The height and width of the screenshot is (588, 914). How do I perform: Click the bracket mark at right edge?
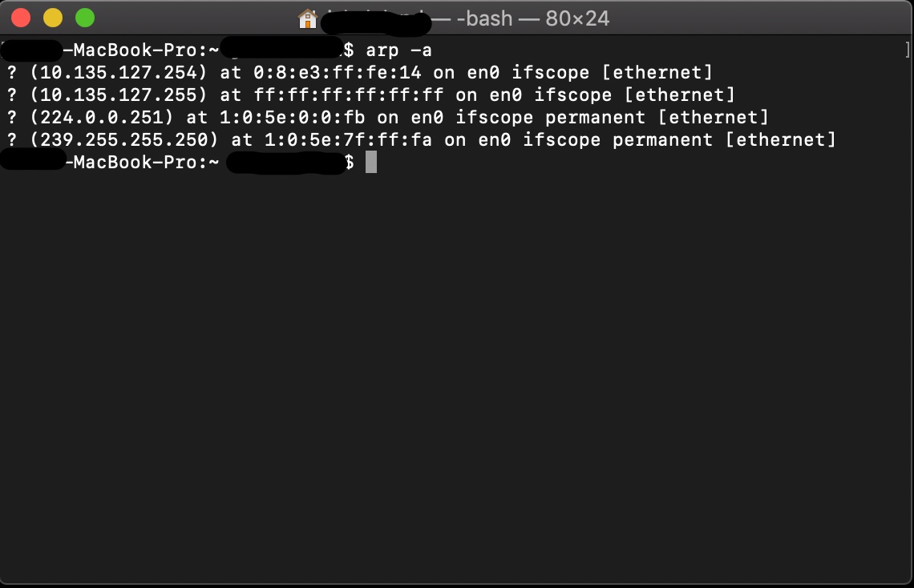click(907, 50)
